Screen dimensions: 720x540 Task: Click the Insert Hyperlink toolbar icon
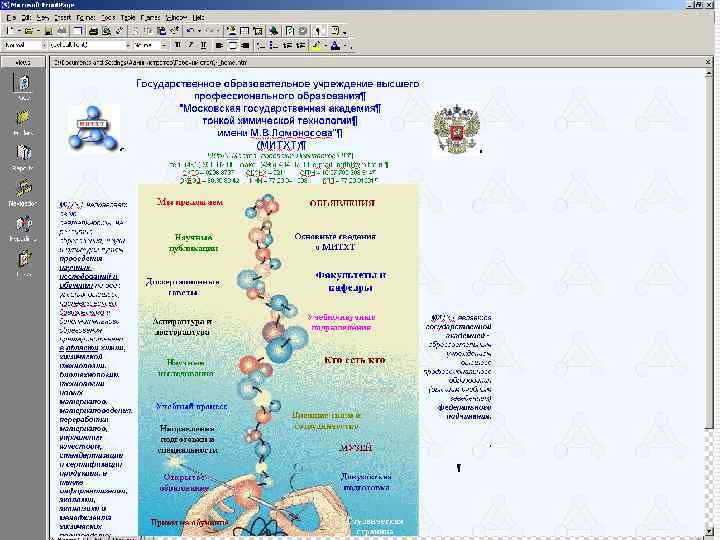coord(274,31)
